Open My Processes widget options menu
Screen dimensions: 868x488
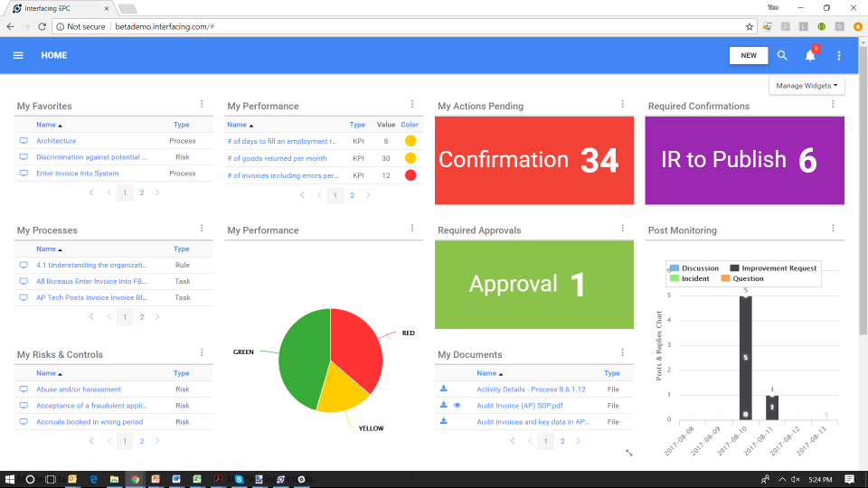(x=202, y=228)
